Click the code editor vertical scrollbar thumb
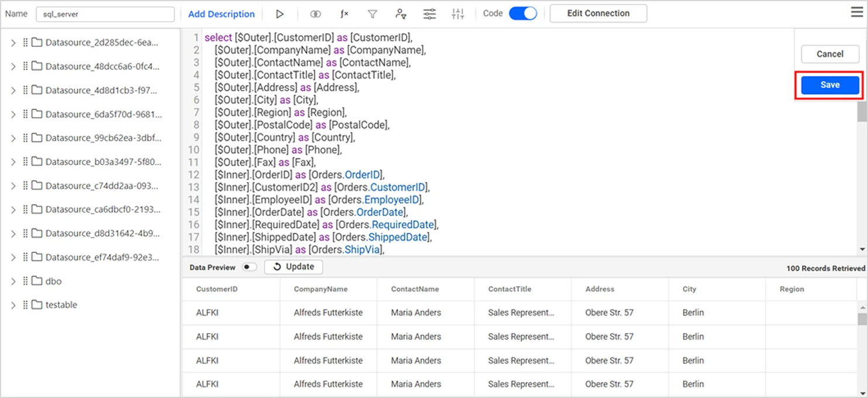The width and height of the screenshot is (868, 398). 862,112
